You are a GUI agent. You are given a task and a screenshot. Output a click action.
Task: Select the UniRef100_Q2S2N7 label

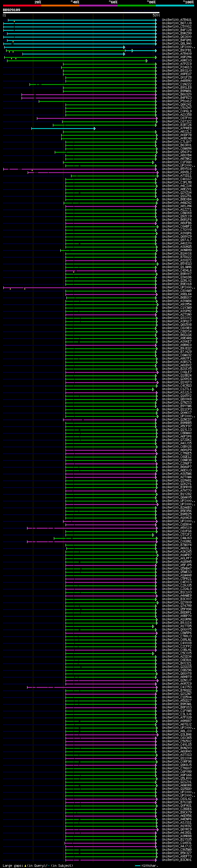pos(176,694)
